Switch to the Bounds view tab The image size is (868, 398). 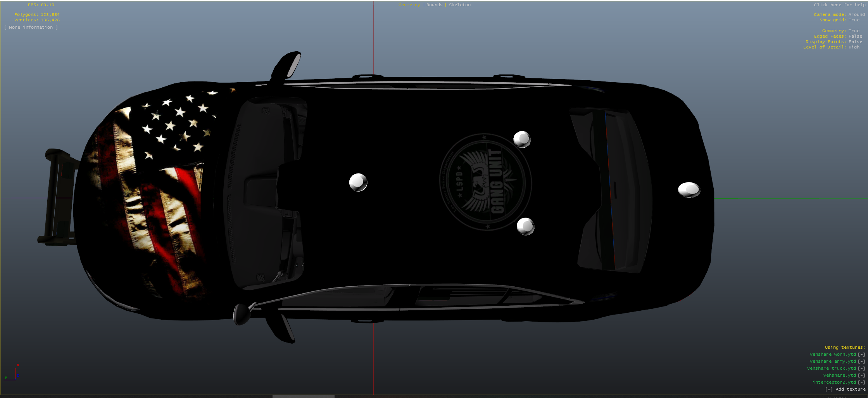[x=434, y=5]
